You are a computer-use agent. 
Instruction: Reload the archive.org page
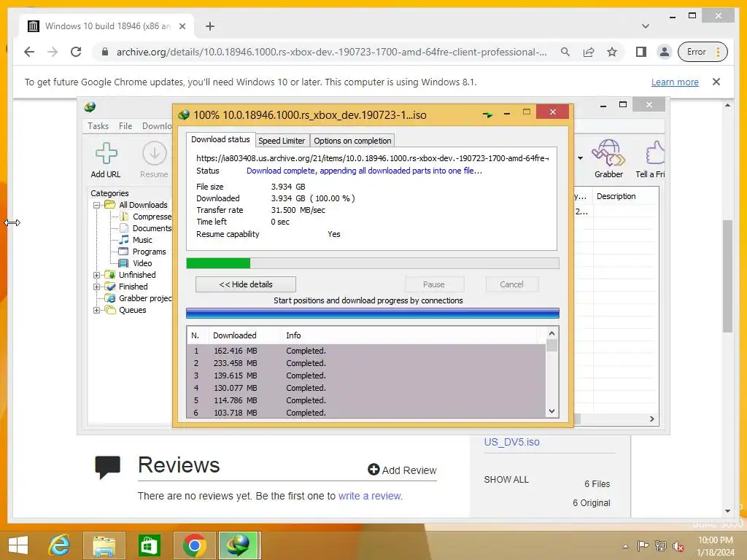click(76, 52)
